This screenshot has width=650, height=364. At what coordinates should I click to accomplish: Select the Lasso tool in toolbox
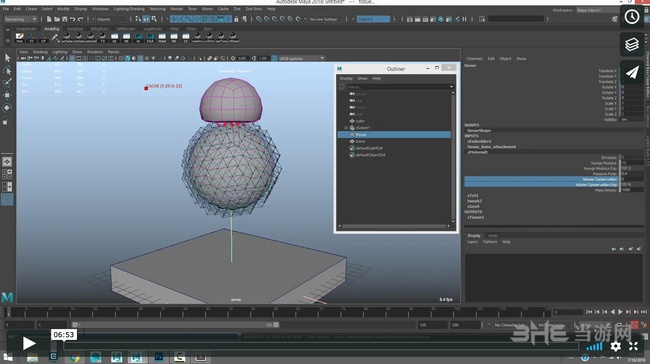coord(7,70)
